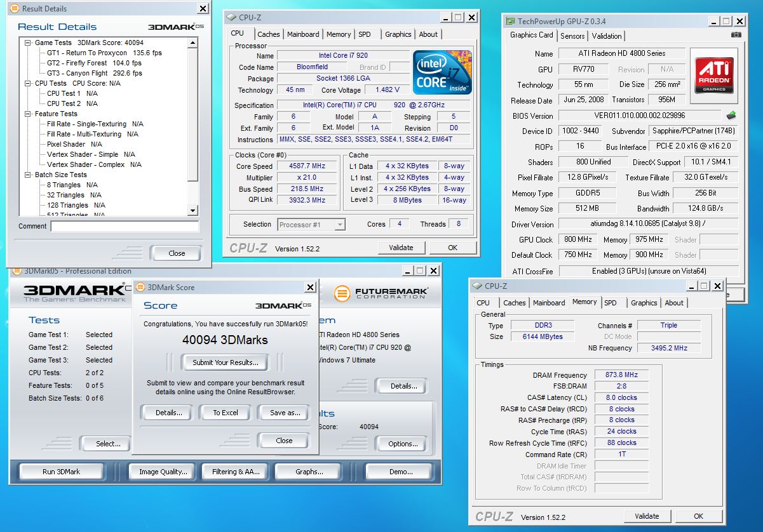Click the GPU-Z window title icon
This screenshot has width=763, height=532.
point(511,20)
